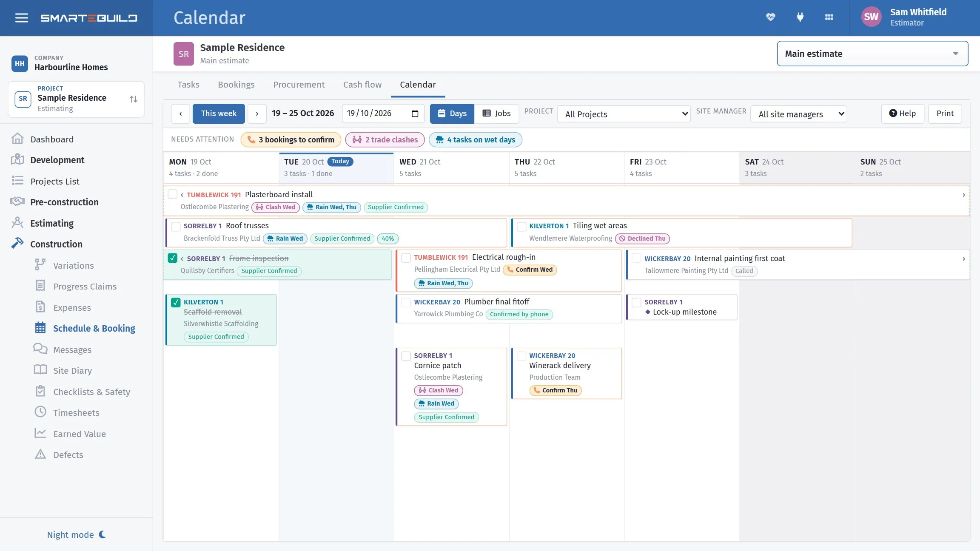
Task: Tick the Tiling wet areas checkbox
Action: (x=521, y=226)
